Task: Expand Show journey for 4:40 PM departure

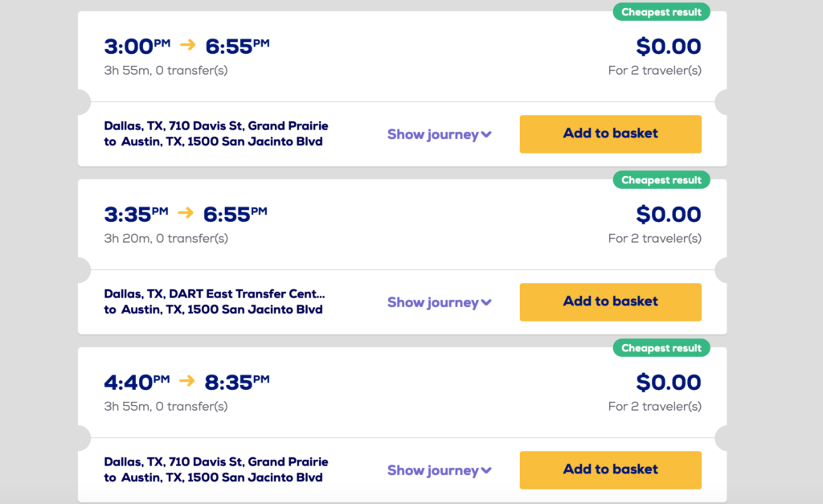Action: [x=440, y=470]
